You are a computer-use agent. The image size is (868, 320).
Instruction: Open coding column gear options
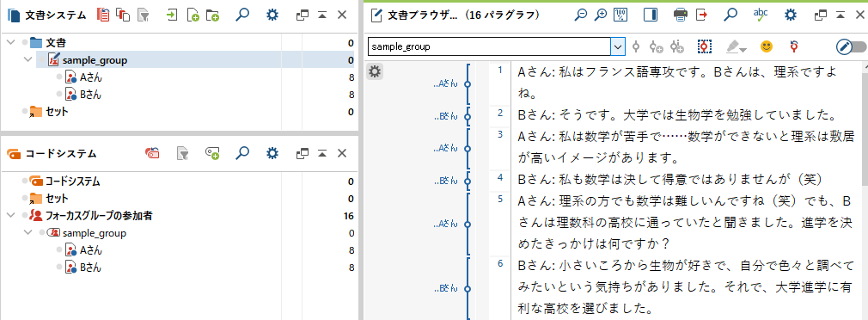click(375, 71)
